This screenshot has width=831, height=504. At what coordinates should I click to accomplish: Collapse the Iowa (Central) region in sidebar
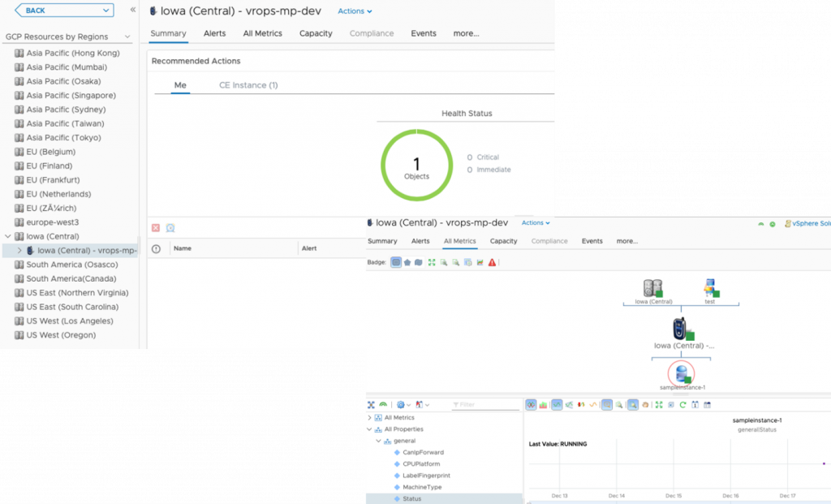[x=8, y=236]
